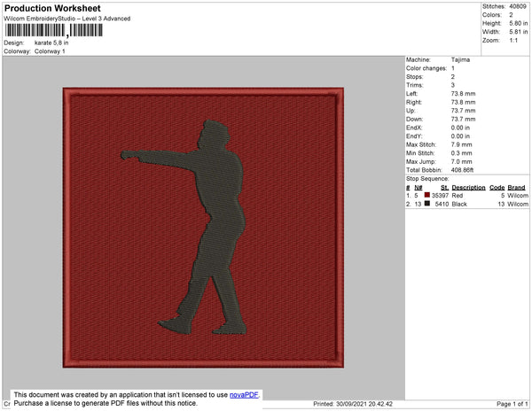532x411 pixels.
Task: Click the 'EndX:' label
Action: pyautogui.click(x=414, y=128)
